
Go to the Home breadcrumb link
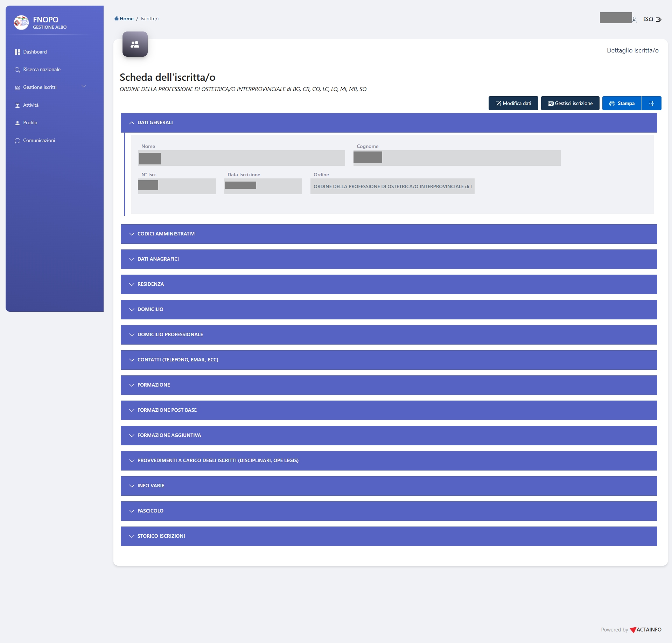tap(126, 19)
